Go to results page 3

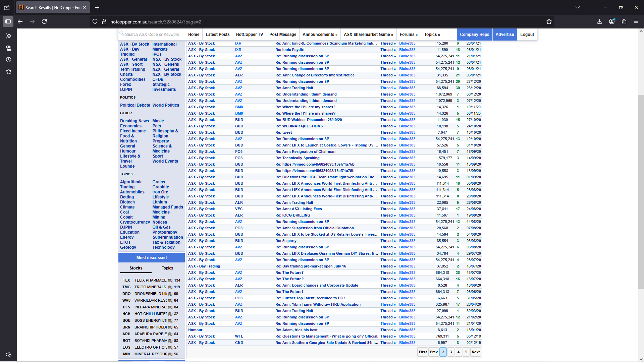pos(451,352)
